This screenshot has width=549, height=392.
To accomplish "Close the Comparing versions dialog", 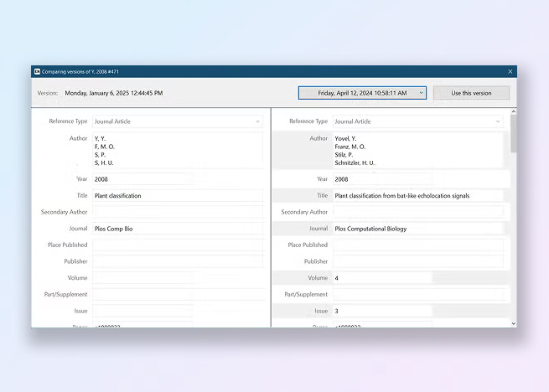I will [x=510, y=72].
